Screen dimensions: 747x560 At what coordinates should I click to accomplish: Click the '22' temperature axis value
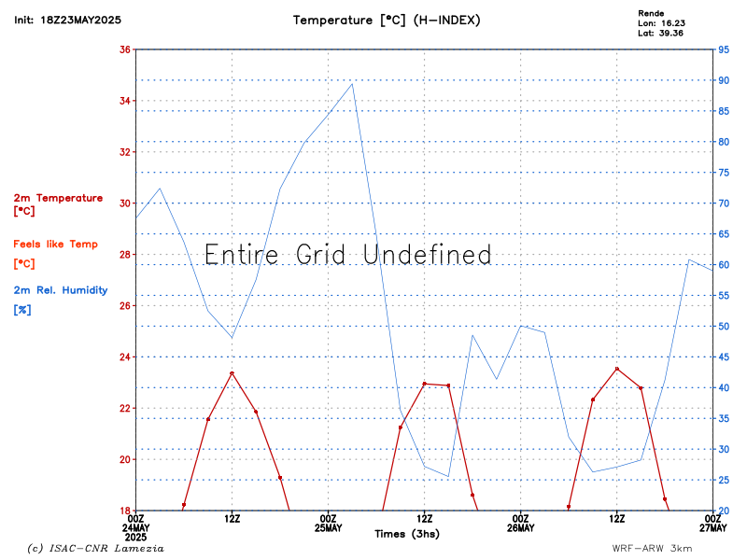click(125, 409)
